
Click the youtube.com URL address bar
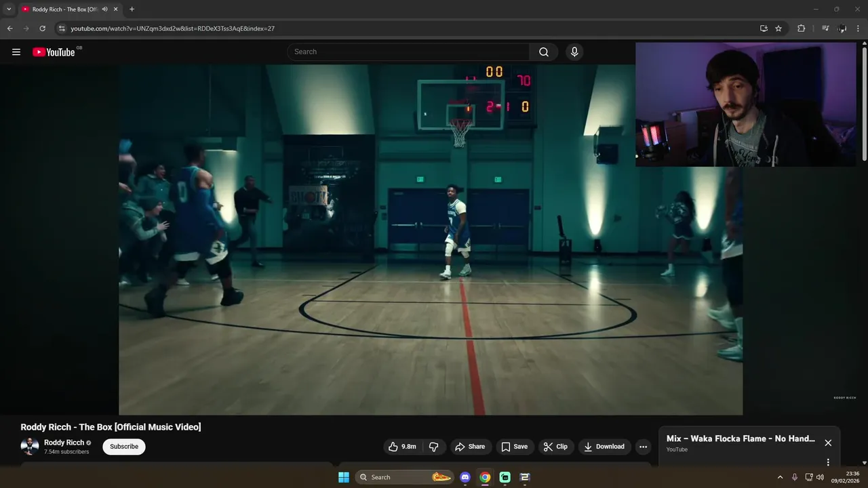(407, 28)
